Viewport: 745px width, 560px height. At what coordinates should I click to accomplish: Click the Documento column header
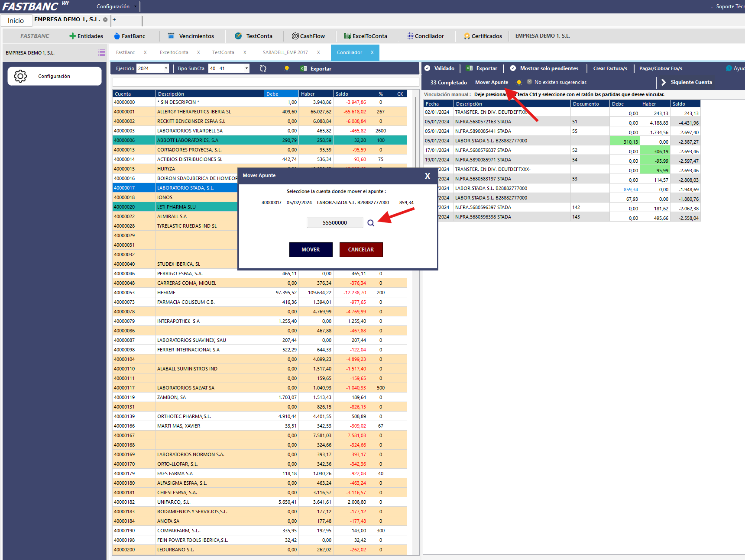590,103
